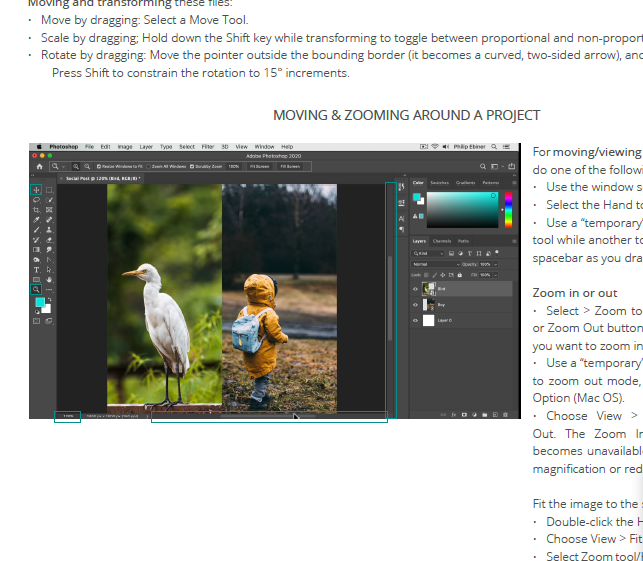
Task: Select the Brush tool
Action: point(36,230)
